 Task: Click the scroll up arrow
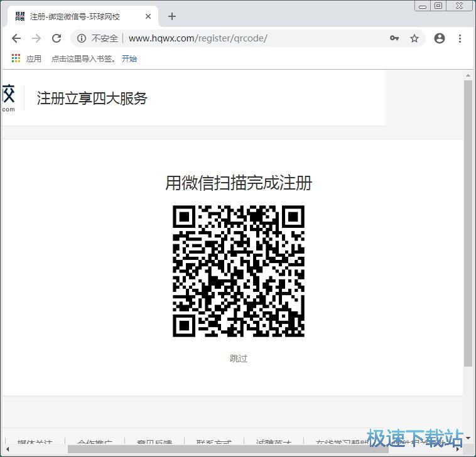point(468,75)
